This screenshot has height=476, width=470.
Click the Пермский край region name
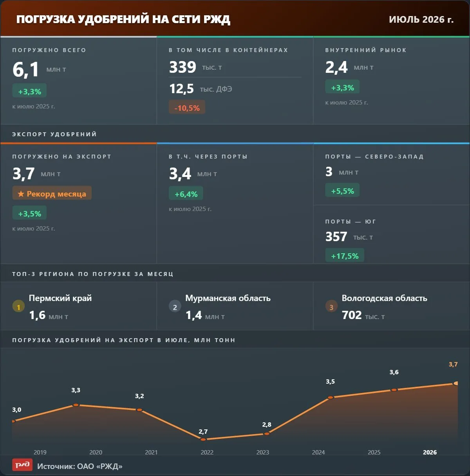coord(60,298)
